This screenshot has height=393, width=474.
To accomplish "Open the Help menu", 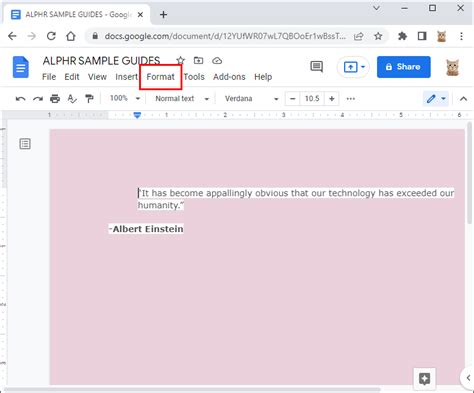I will tap(263, 77).
